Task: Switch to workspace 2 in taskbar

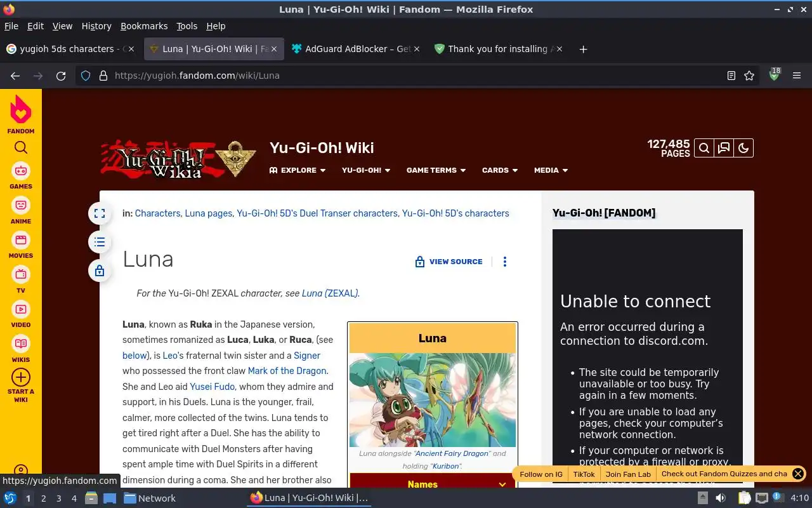Action: pos(43,498)
